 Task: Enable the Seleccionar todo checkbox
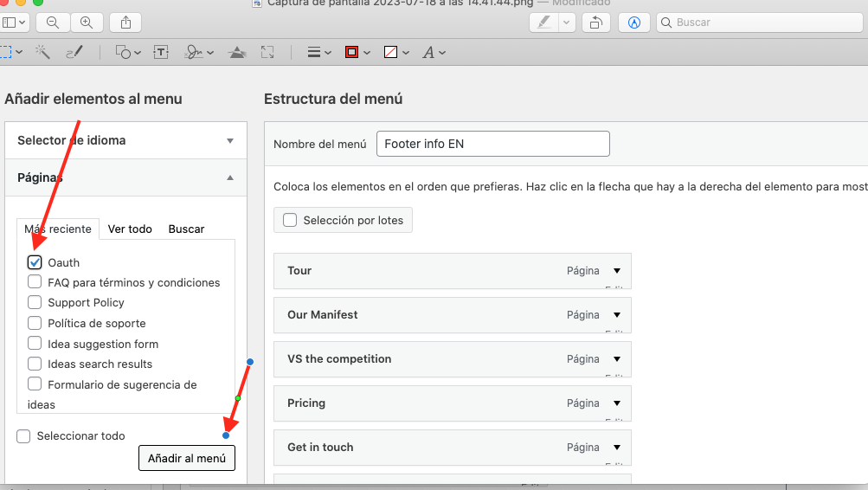23,436
